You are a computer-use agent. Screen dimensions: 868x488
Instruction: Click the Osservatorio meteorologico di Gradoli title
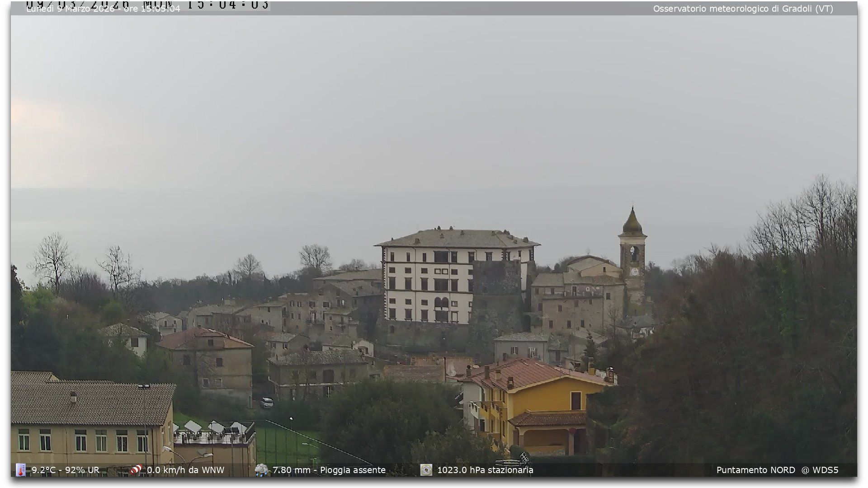click(x=743, y=9)
